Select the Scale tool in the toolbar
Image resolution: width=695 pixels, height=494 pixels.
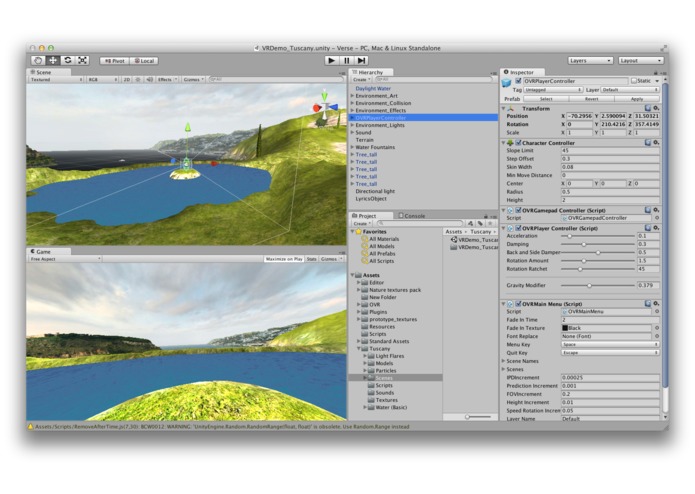(x=82, y=60)
